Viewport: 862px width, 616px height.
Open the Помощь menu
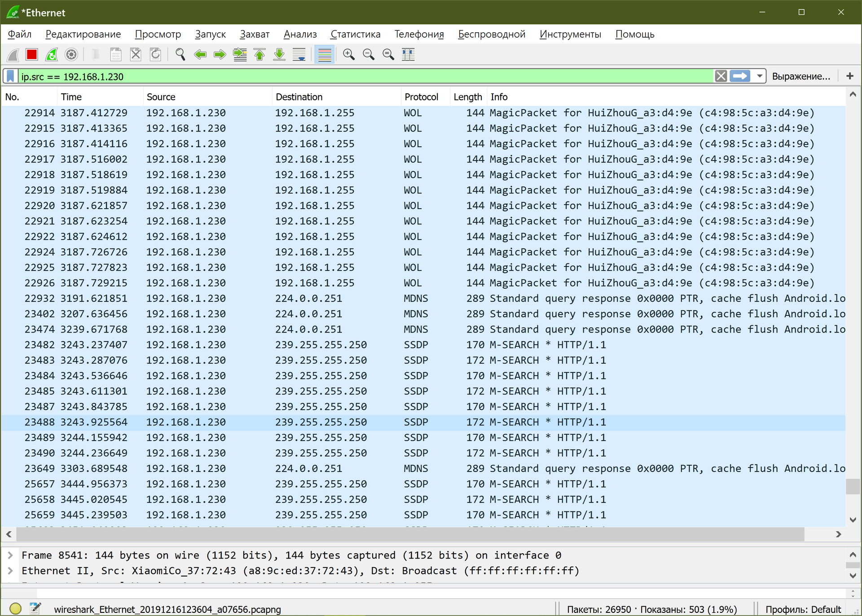point(635,34)
